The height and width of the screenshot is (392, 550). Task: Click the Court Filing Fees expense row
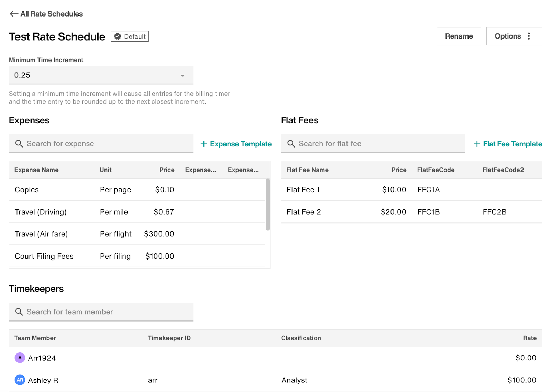point(137,256)
